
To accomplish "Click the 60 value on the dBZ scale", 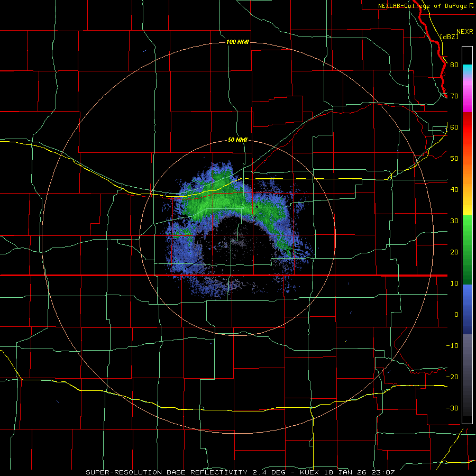I will (x=454, y=127).
